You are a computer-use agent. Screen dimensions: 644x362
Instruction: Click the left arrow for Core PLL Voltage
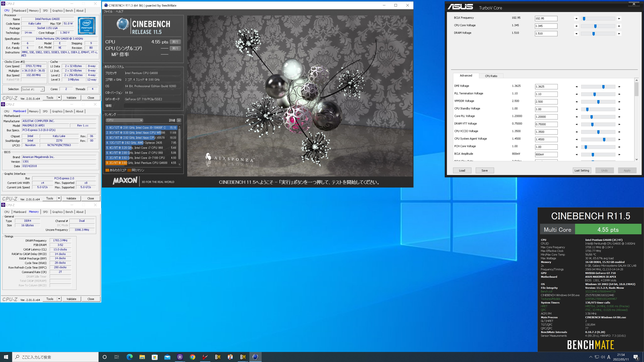577,117
